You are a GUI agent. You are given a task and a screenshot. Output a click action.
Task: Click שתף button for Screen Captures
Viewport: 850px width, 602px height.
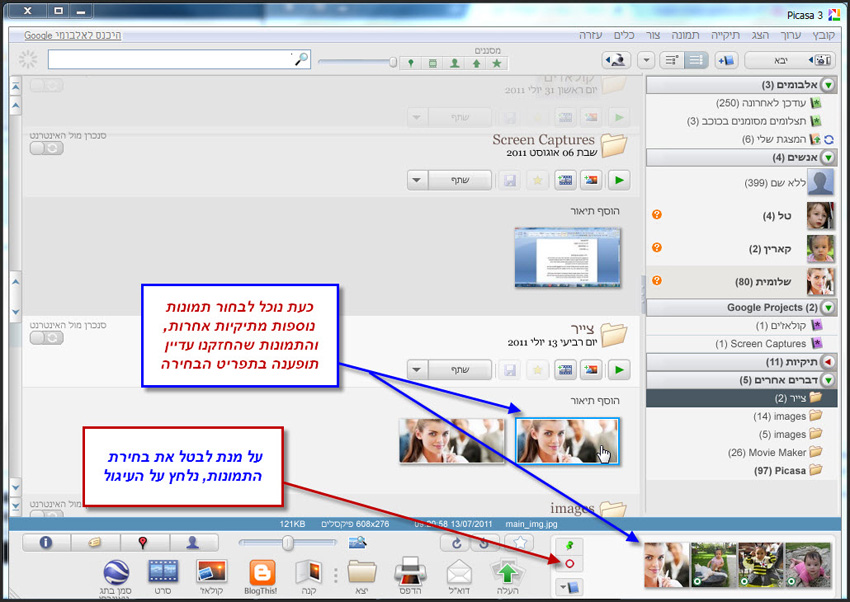point(460,180)
